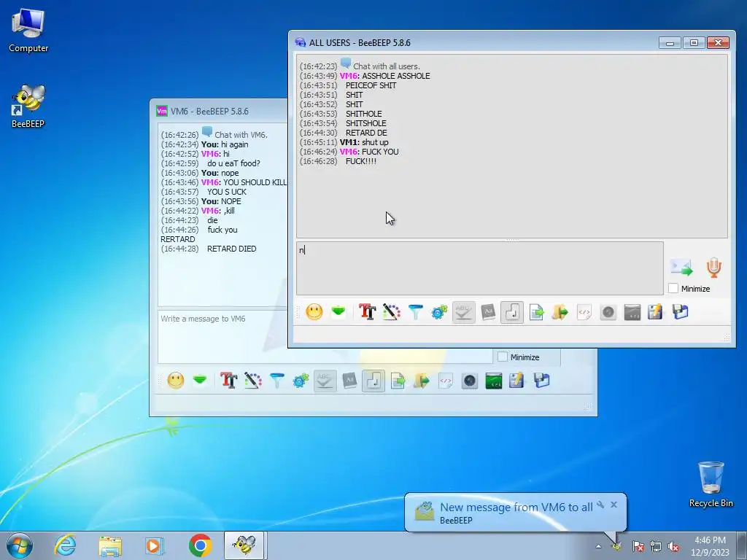Click source code tag icon in ALL USERS toolbar

[x=584, y=312]
